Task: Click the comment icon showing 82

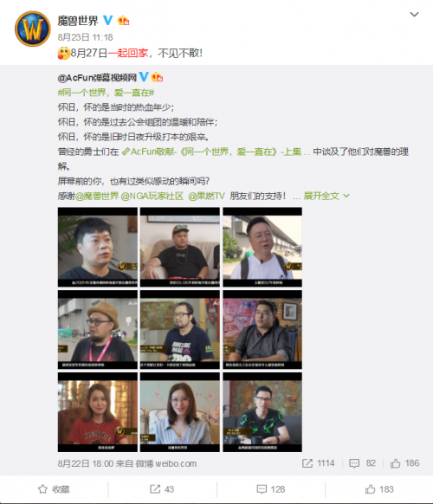Action: coord(354,463)
